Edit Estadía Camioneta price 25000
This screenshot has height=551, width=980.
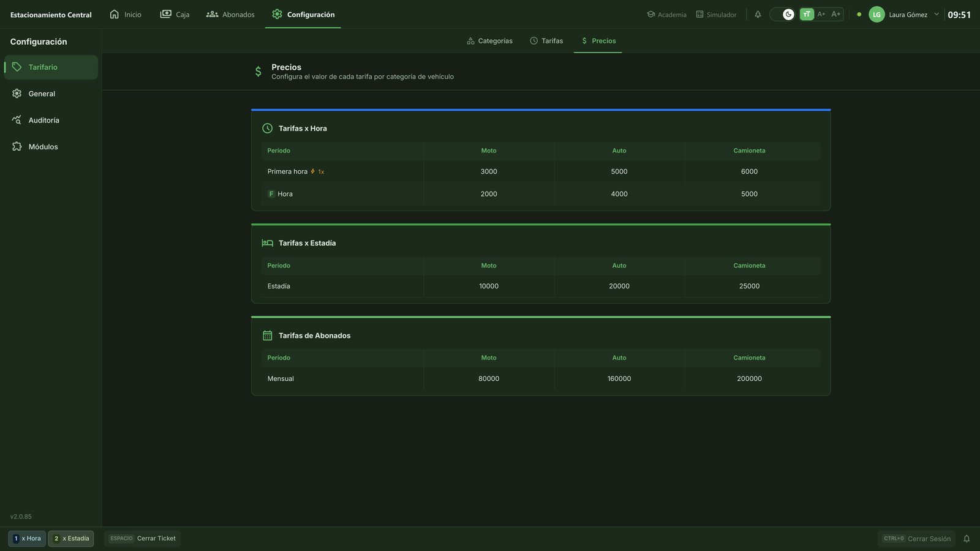749,286
